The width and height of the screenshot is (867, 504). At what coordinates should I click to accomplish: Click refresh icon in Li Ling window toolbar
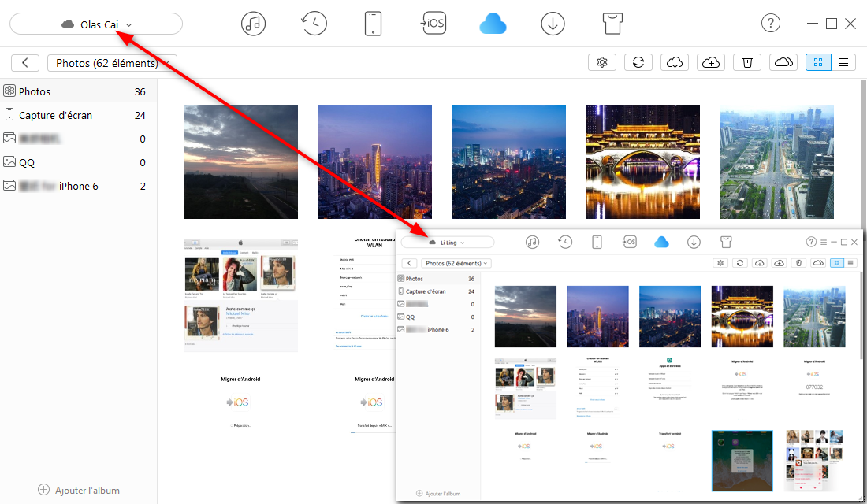[740, 263]
